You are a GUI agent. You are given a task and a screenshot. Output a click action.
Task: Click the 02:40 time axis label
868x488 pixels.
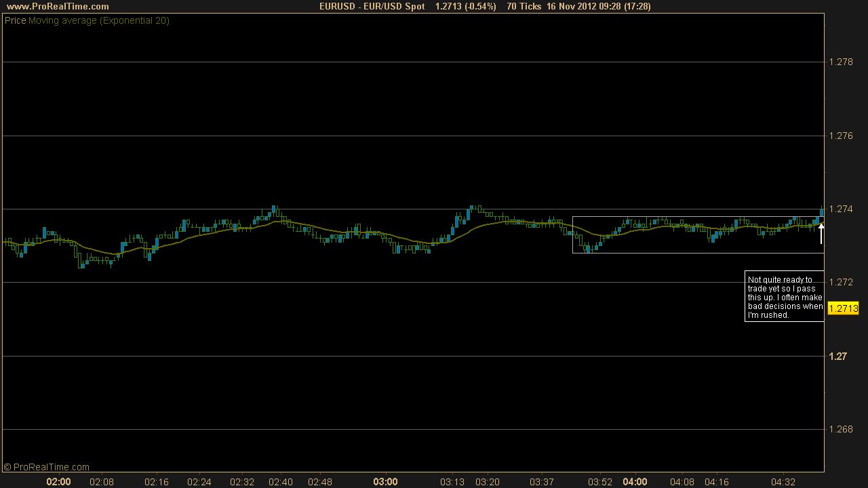(281, 482)
